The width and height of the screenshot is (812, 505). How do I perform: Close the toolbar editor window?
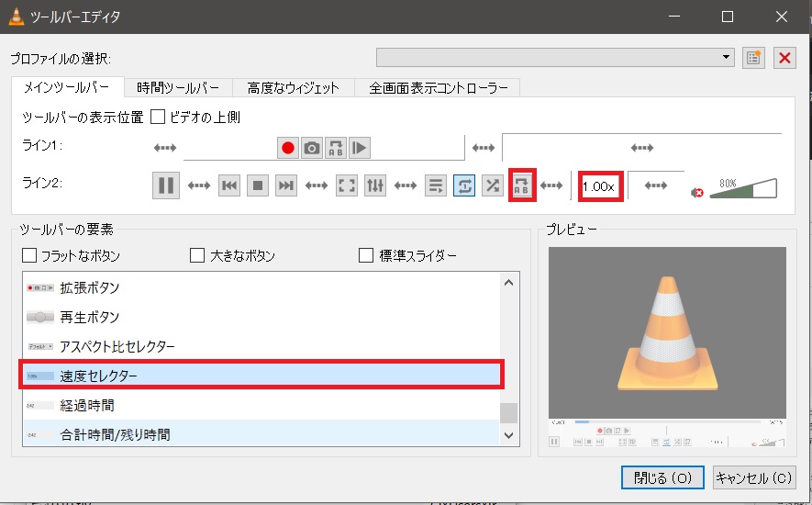[x=782, y=17]
